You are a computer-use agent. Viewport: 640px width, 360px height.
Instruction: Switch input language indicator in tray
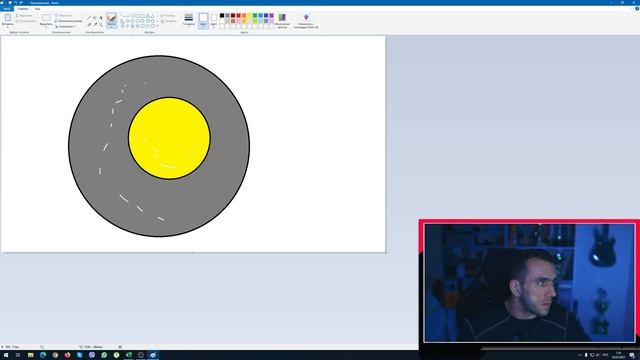click(x=605, y=355)
